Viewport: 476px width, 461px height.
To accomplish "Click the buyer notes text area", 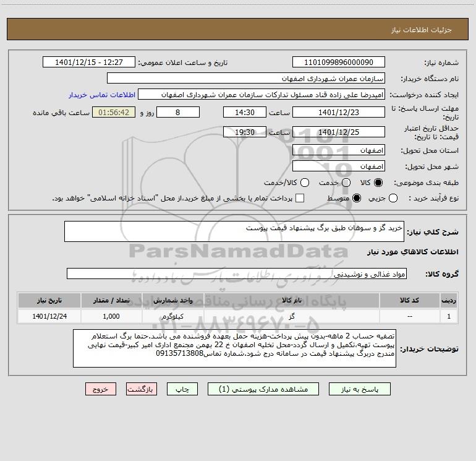I will click(x=235, y=348).
